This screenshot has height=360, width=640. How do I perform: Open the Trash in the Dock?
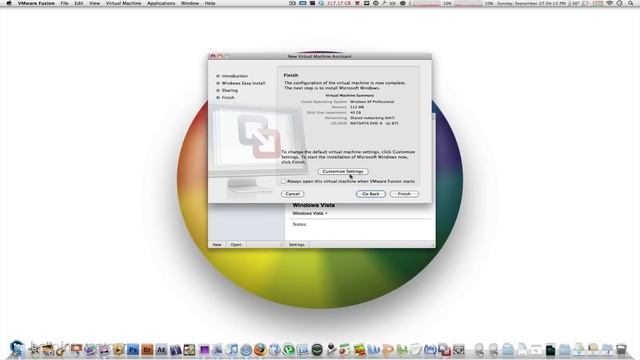[621, 350]
